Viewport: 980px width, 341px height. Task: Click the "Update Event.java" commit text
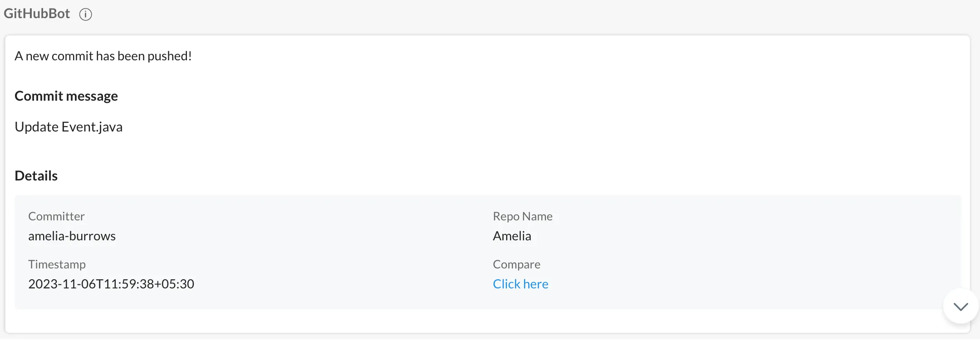pos(69,127)
